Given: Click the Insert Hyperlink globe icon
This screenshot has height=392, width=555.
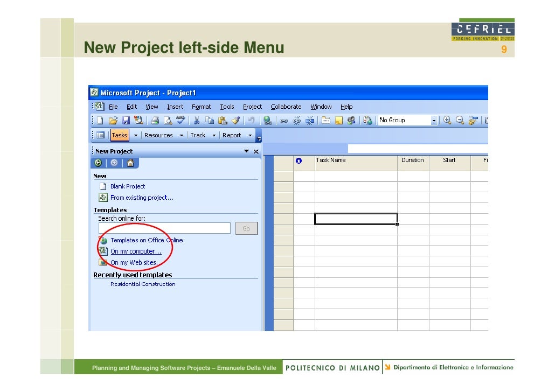Looking at the screenshot, I should (268, 120).
